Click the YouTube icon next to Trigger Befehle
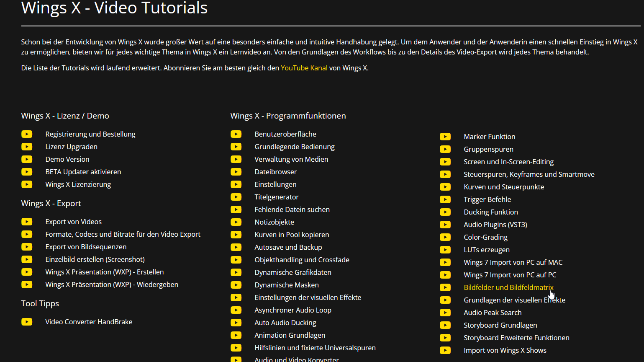This screenshot has width=644, height=362. click(x=445, y=199)
